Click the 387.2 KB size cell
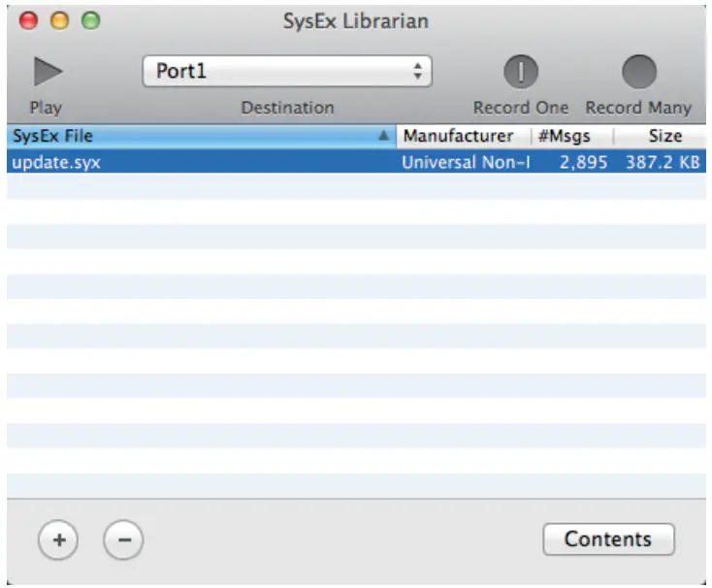This screenshot has width=712, height=588. pos(663,162)
